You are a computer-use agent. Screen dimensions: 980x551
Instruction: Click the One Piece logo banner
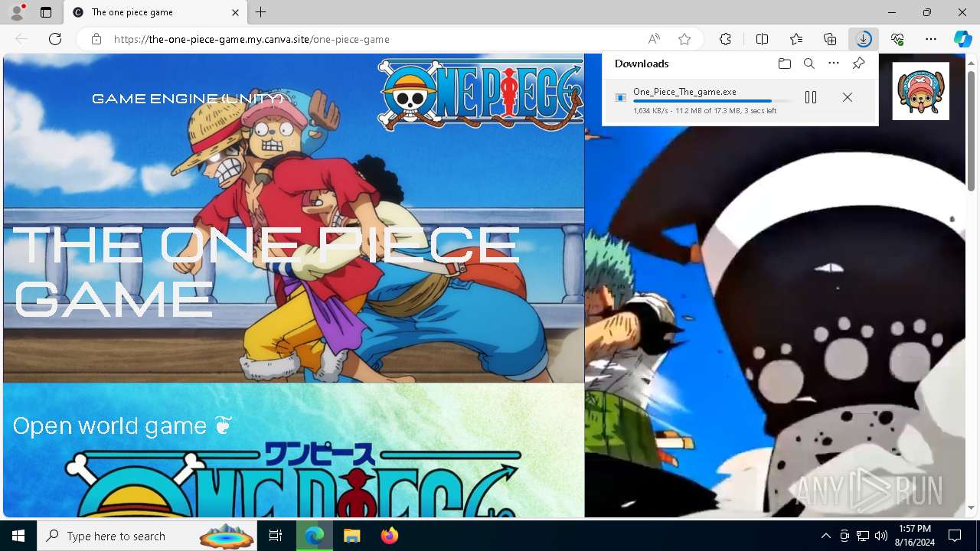pos(481,94)
